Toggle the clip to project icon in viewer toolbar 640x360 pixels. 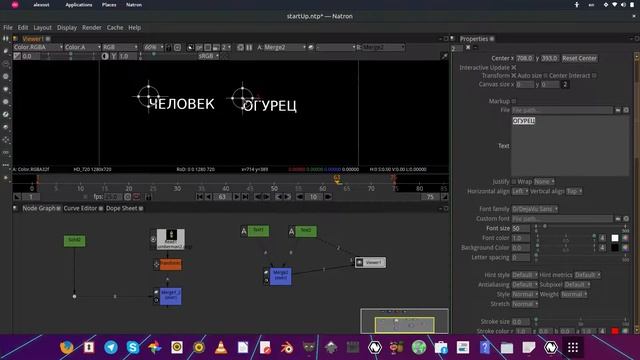tap(191, 47)
